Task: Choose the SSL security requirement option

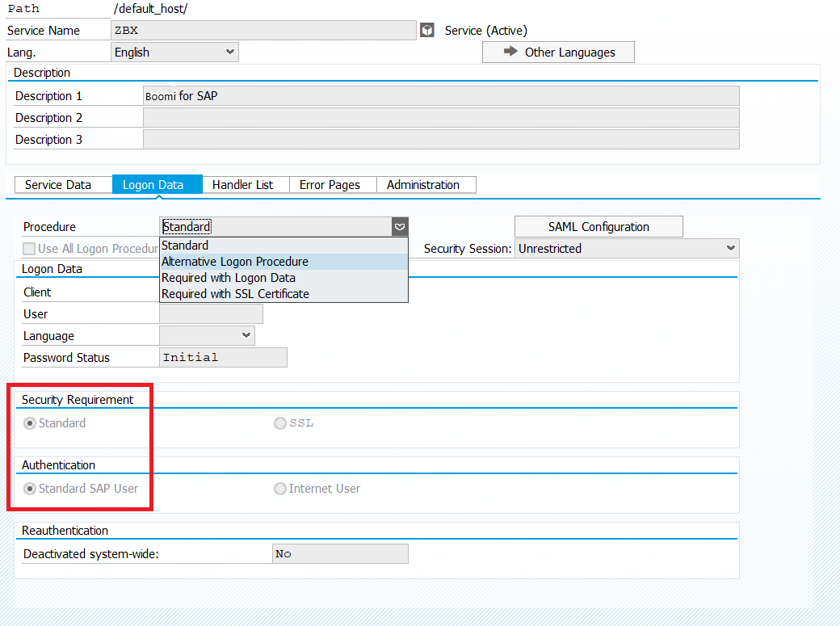Action: pos(280,423)
